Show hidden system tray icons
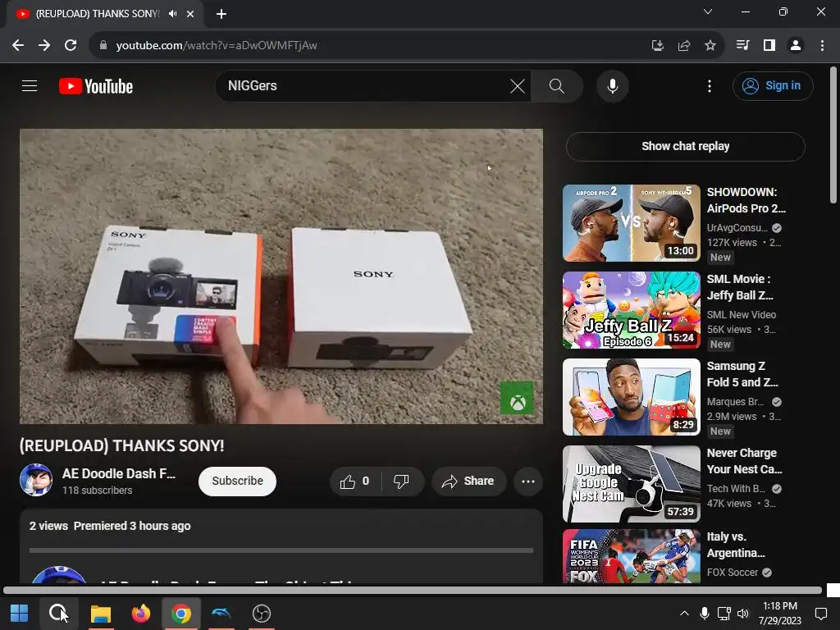Screen dimensions: 840x630 [684, 614]
